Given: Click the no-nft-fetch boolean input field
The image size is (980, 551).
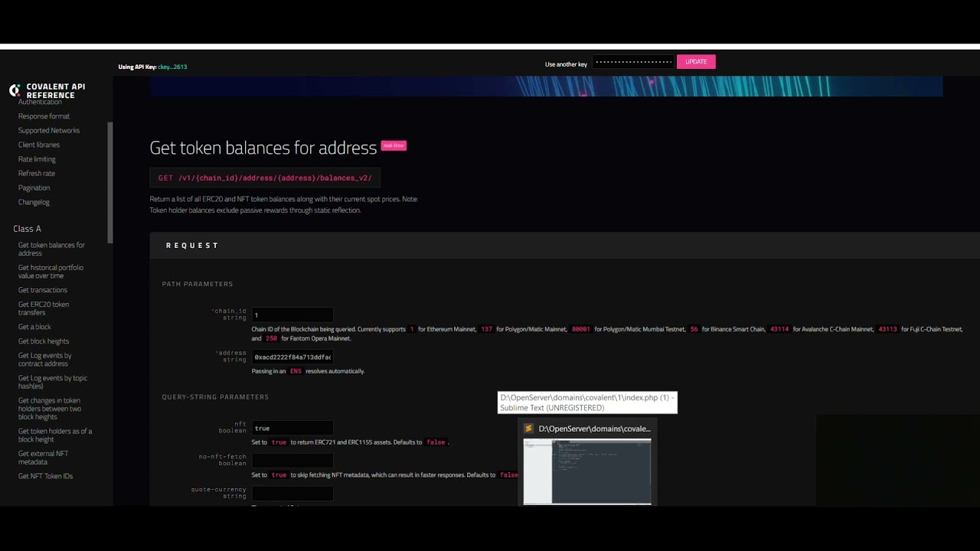Looking at the screenshot, I should pos(292,461).
